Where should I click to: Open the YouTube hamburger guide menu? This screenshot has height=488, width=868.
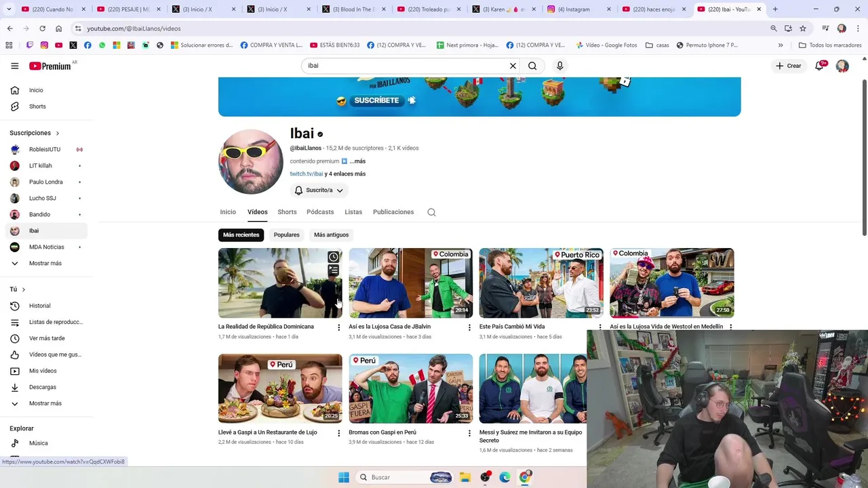coord(14,66)
